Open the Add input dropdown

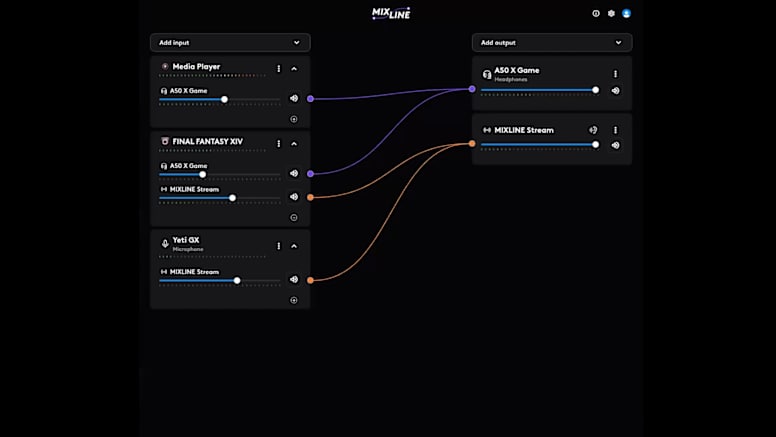(230, 43)
